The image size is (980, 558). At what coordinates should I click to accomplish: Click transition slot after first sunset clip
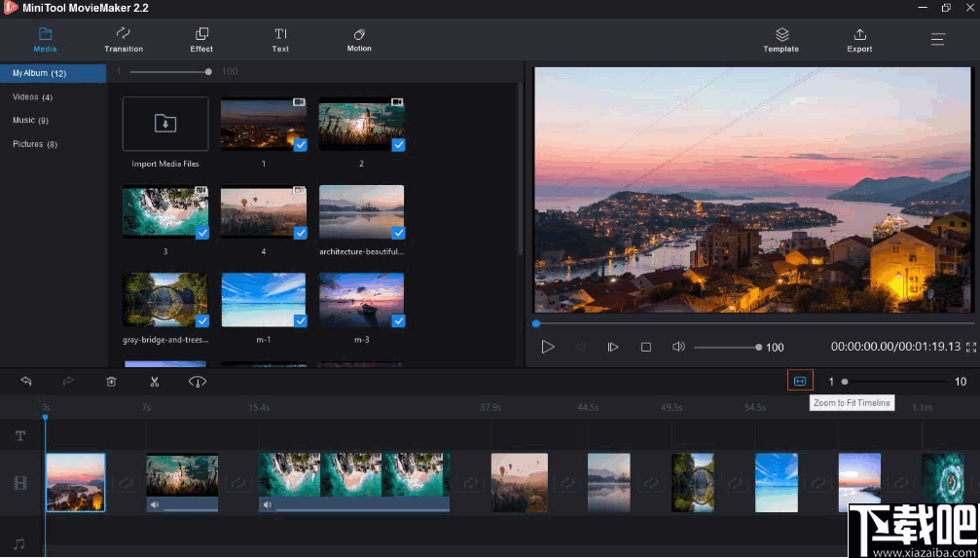point(126,482)
